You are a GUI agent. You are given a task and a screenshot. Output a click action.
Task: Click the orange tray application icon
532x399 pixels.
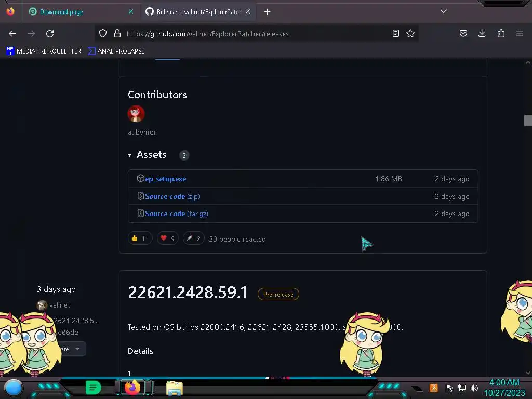pyautogui.click(x=434, y=388)
